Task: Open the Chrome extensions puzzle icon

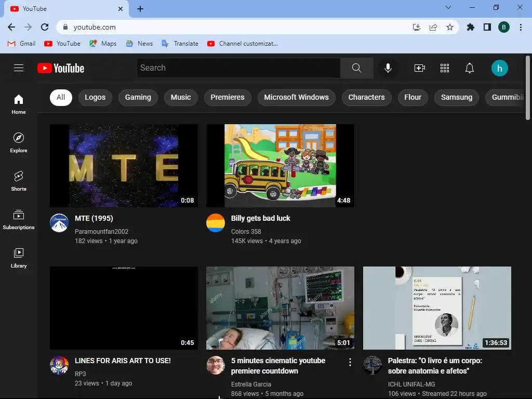Action: (470, 27)
